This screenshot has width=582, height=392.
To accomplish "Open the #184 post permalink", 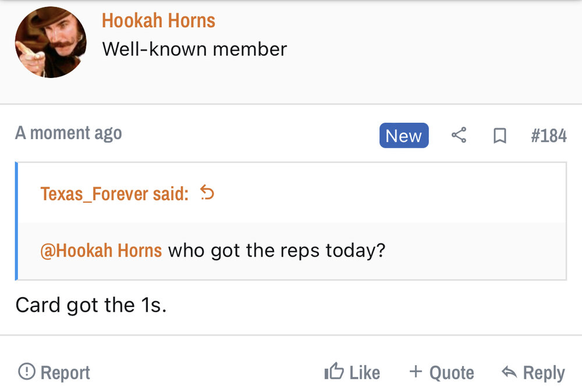I will click(548, 136).
